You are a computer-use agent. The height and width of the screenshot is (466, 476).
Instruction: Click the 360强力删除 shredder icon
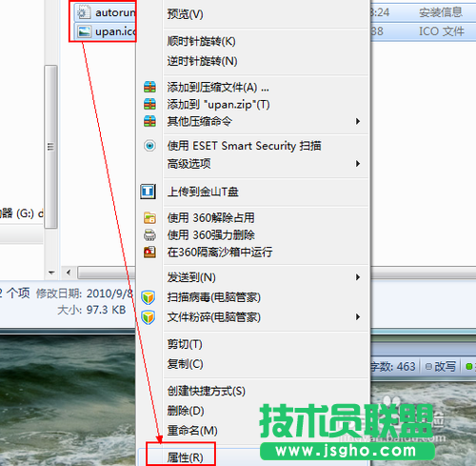click(x=149, y=235)
